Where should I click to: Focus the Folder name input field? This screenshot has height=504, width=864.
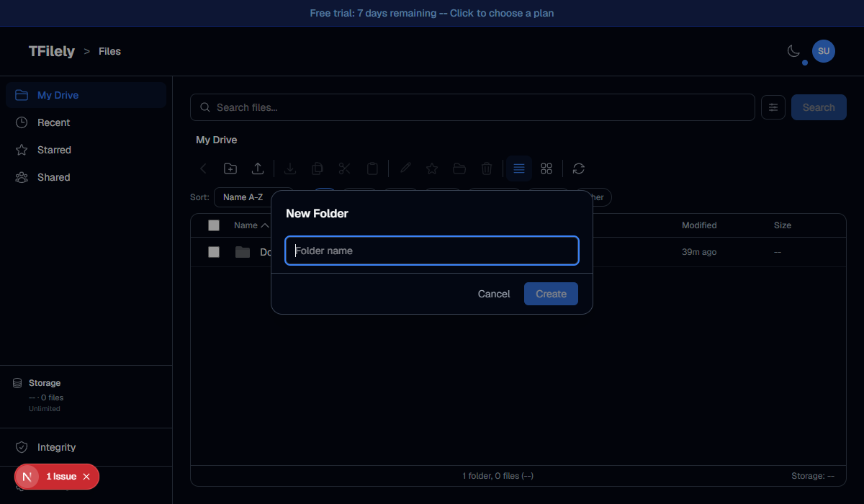click(432, 251)
